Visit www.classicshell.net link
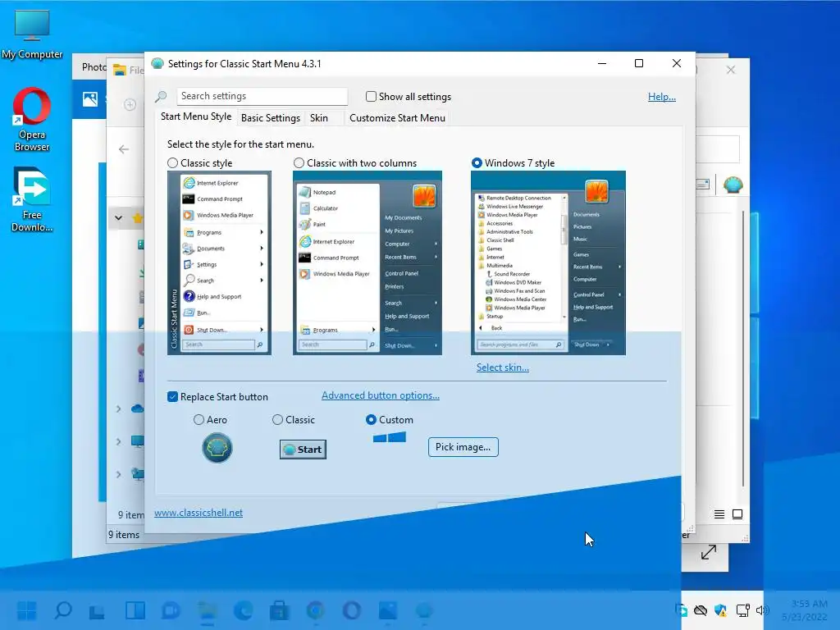The image size is (840, 630). click(199, 513)
